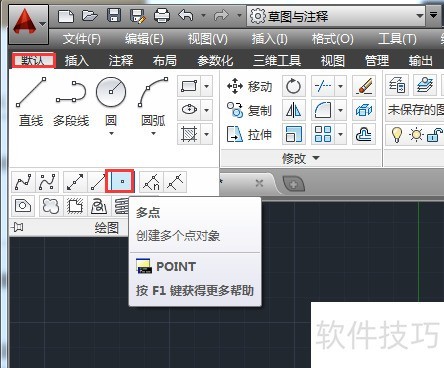Image resolution: width=444 pixels, height=368 pixels.
Task: Open the 草图与注释 workspace dropdown
Action: (x=336, y=16)
